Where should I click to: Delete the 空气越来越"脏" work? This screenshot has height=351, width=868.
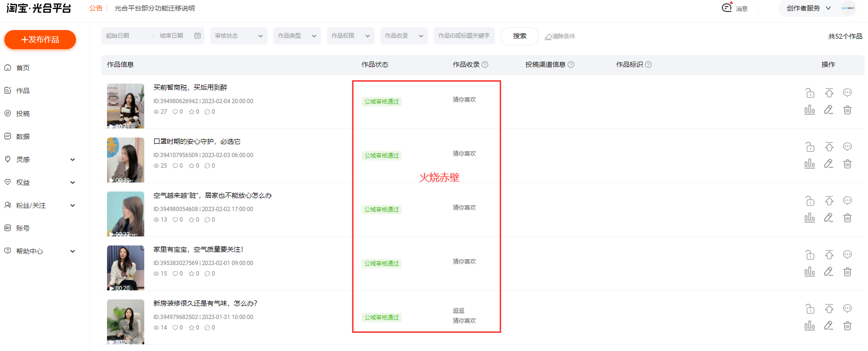tap(847, 218)
